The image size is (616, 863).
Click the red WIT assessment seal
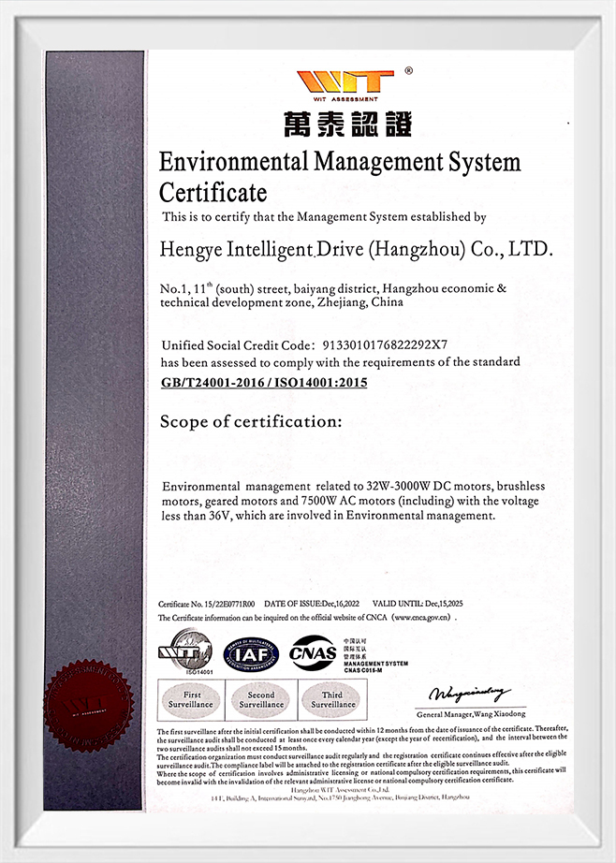(89, 705)
